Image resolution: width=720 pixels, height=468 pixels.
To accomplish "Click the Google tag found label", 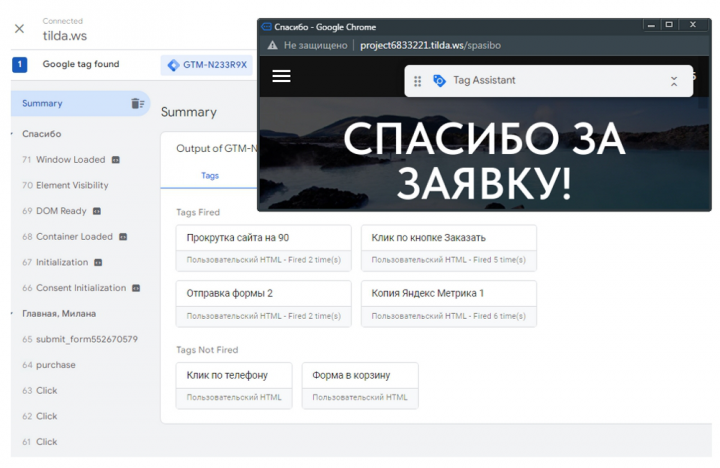I will 81,64.
